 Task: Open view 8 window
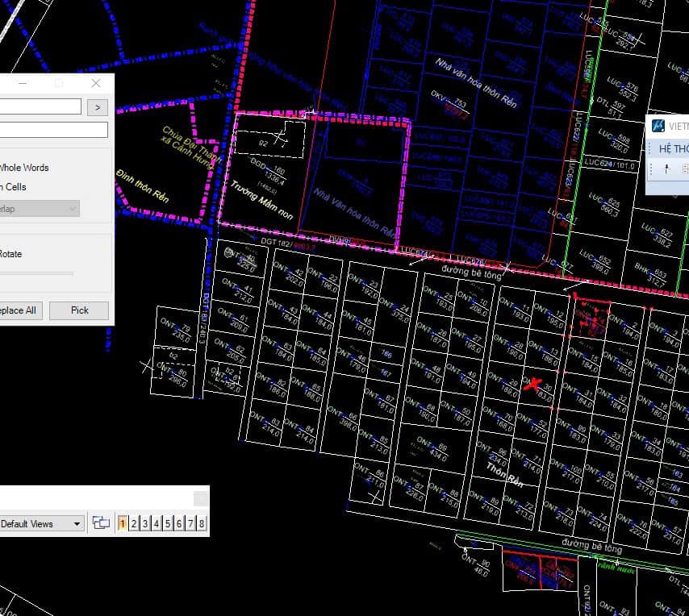[x=202, y=523]
